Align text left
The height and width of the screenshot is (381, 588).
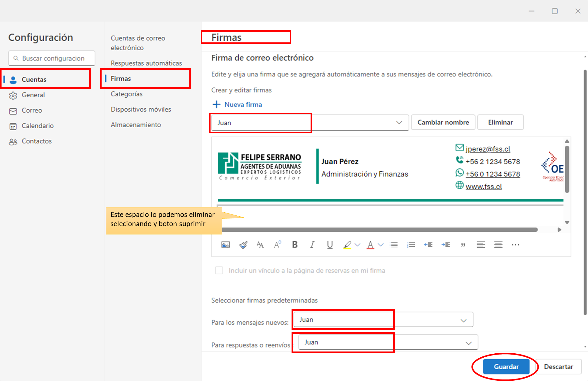pos(481,245)
